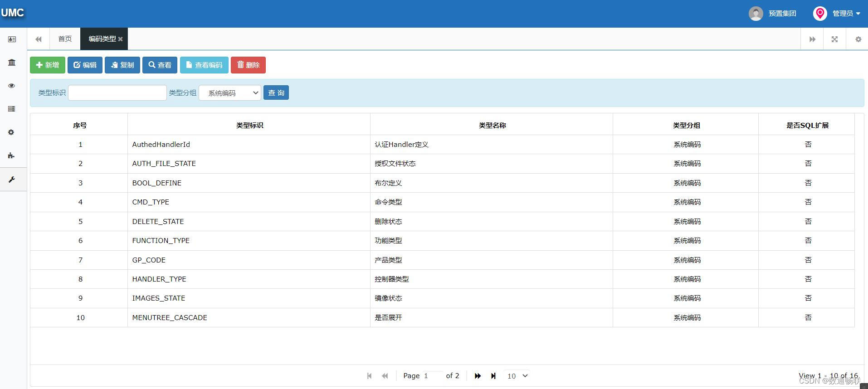Open the puzzle piece sidebar icon
Screen dimensions: 868x389
coord(12,156)
